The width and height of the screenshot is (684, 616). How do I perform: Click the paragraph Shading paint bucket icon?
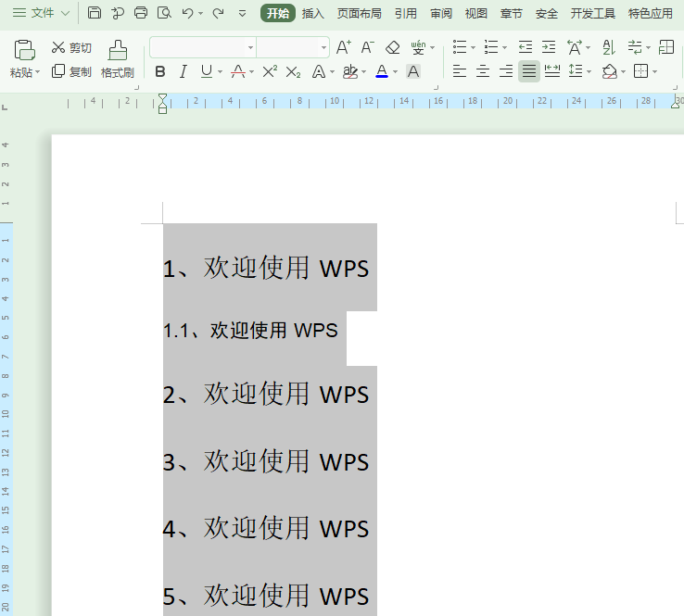pos(610,71)
